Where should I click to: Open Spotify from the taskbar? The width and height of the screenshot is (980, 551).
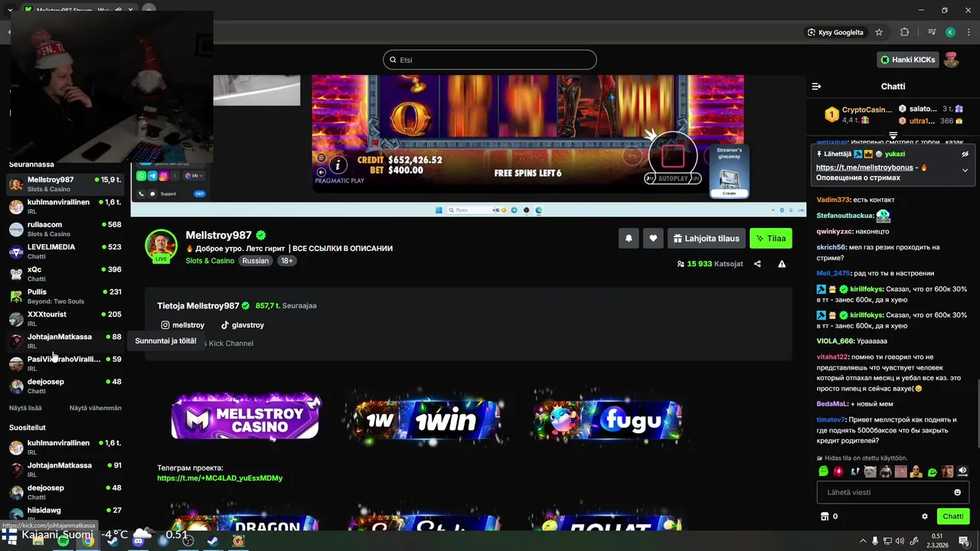pyautogui.click(x=63, y=540)
